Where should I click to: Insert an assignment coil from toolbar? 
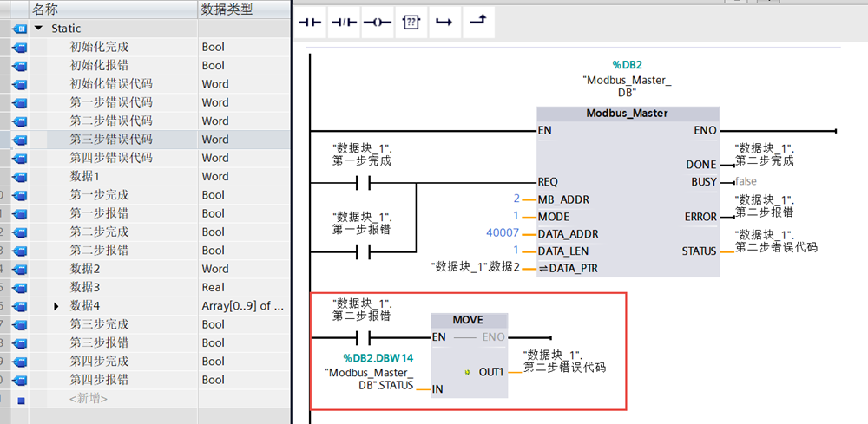click(x=377, y=23)
